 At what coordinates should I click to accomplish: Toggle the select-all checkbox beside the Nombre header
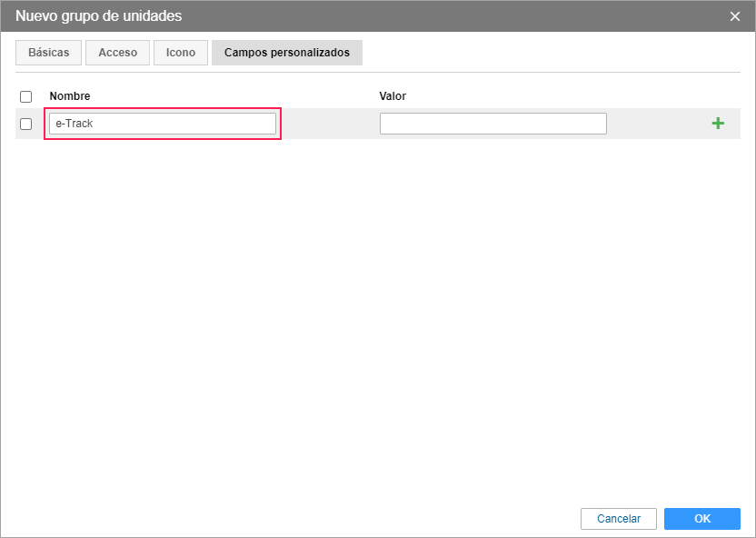point(26,96)
